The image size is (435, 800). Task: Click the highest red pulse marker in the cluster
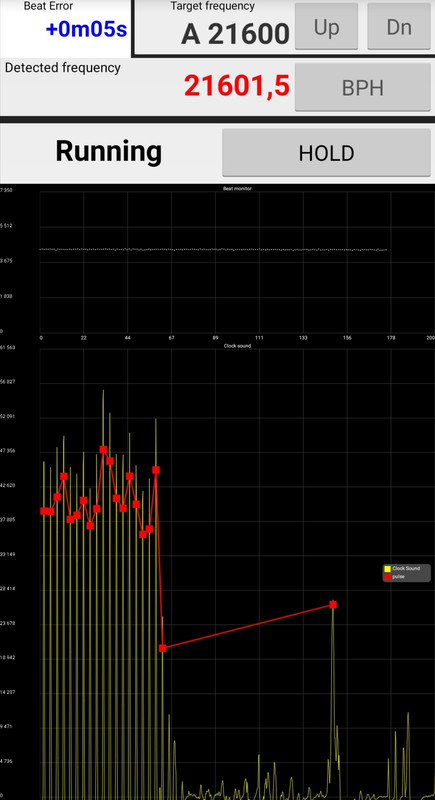coord(104,449)
